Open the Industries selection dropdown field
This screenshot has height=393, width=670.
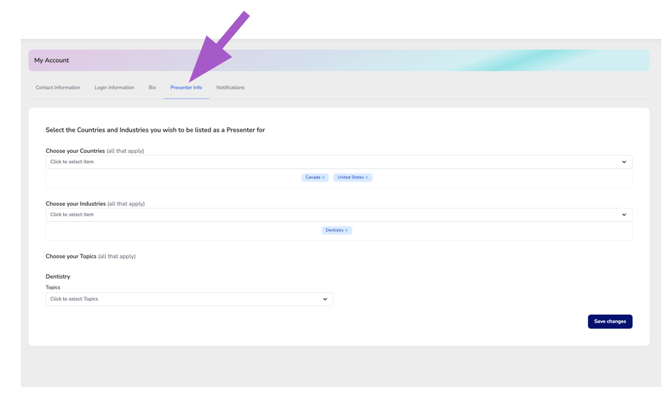click(x=339, y=214)
